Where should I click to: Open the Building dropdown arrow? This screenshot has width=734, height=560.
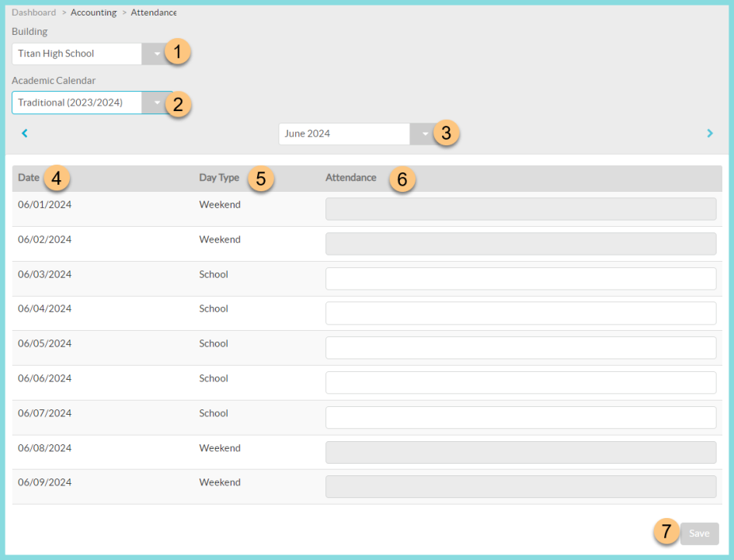pos(155,54)
